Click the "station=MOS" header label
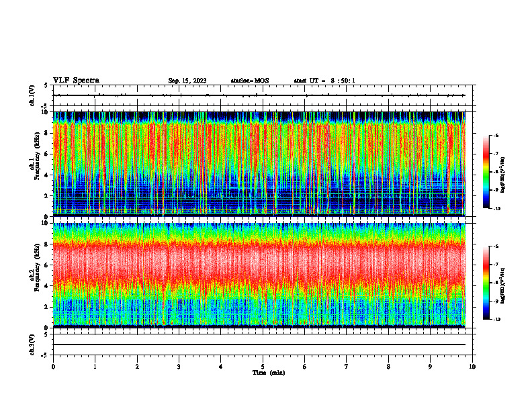 click(x=250, y=81)
